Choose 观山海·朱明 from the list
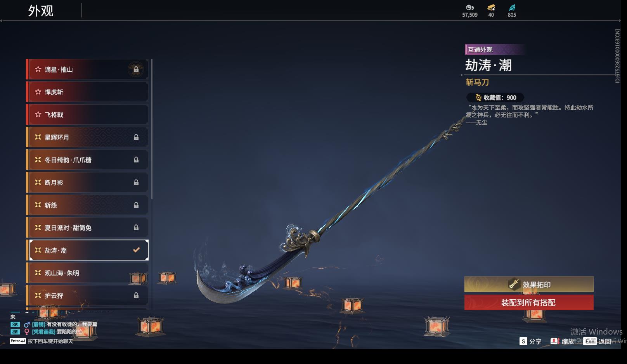The width and height of the screenshot is (627, 364). click(87, 273)
